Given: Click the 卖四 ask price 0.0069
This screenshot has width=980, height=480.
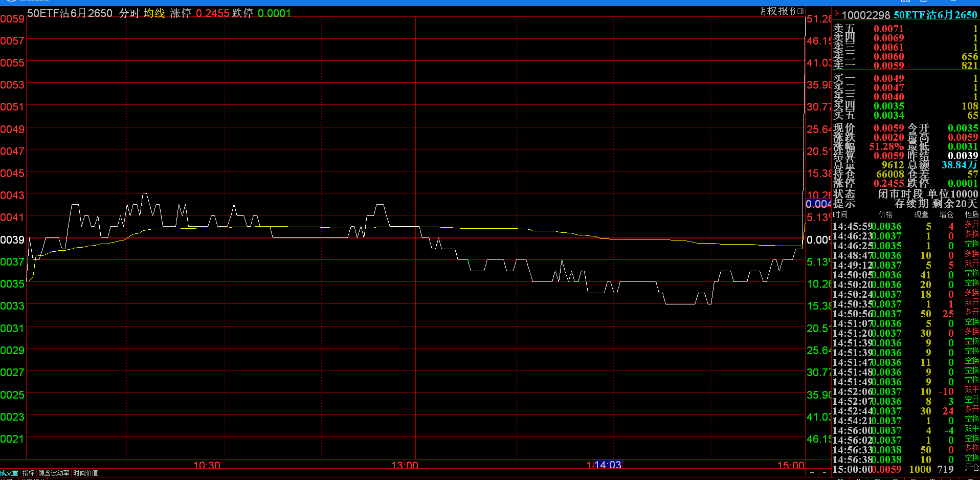Looking at the screenshot, I should click(x=888, y=38).
